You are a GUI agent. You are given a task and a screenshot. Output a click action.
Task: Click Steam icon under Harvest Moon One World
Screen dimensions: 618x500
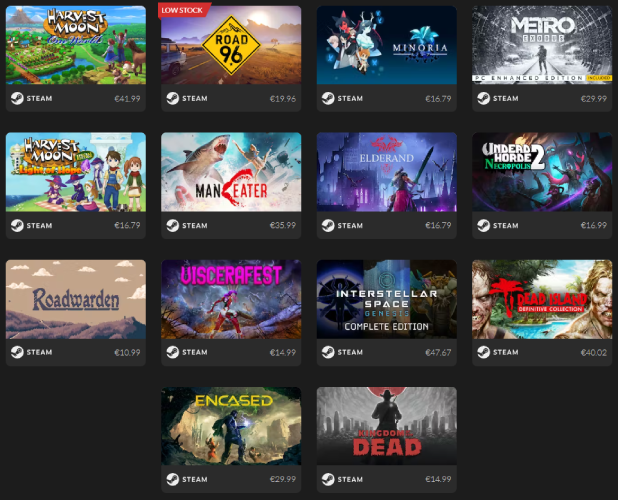coord(17,98)
